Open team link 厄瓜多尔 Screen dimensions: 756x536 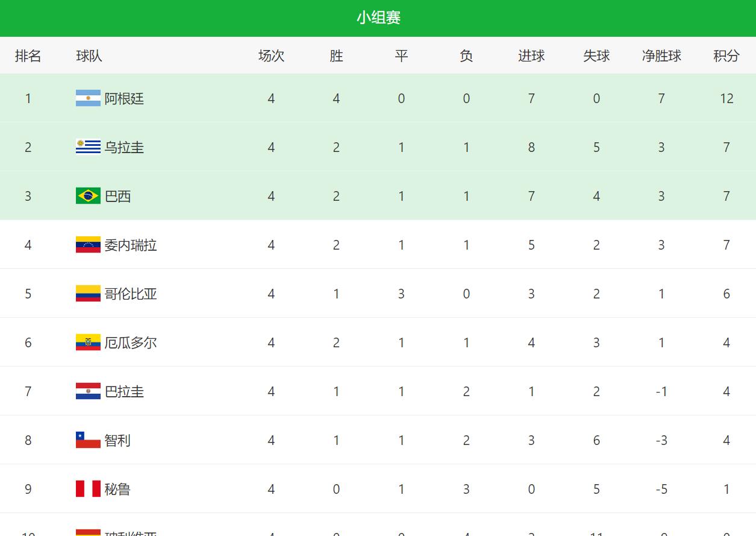[x=131, y=342]
